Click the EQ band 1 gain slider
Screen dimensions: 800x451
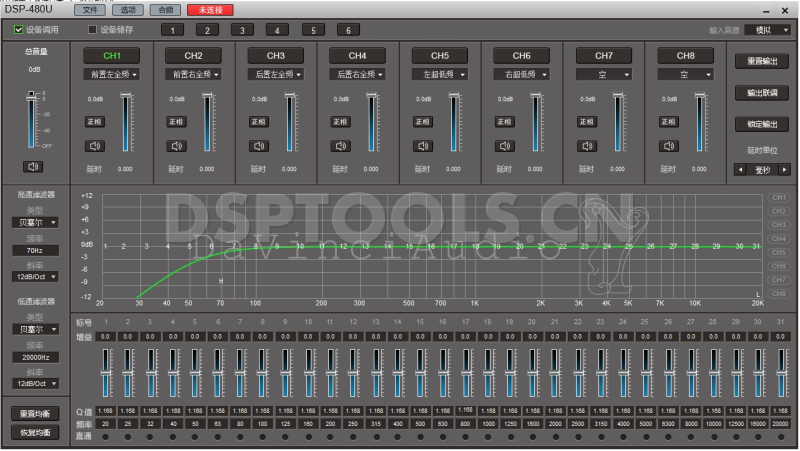(x=106, y=373)
